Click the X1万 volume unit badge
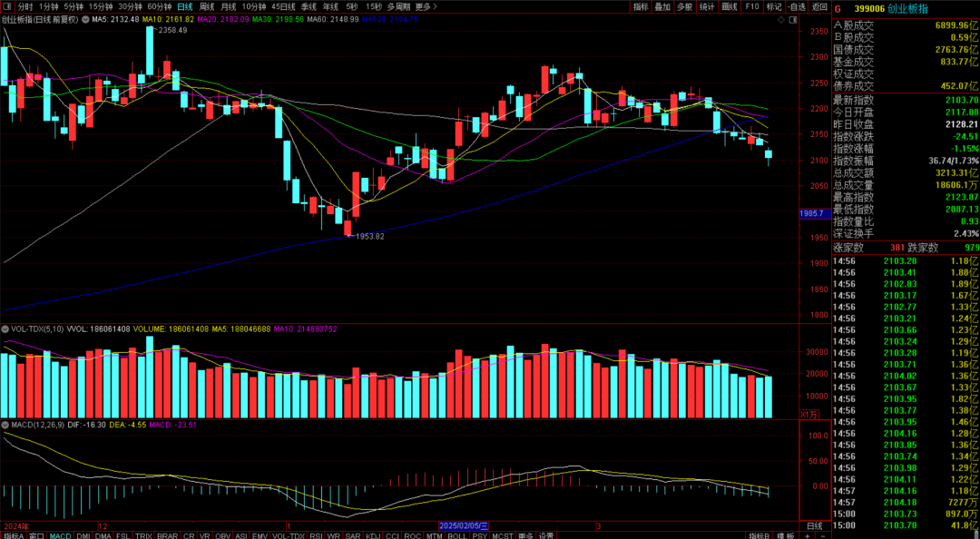980x539 pixels. [809, 414]
